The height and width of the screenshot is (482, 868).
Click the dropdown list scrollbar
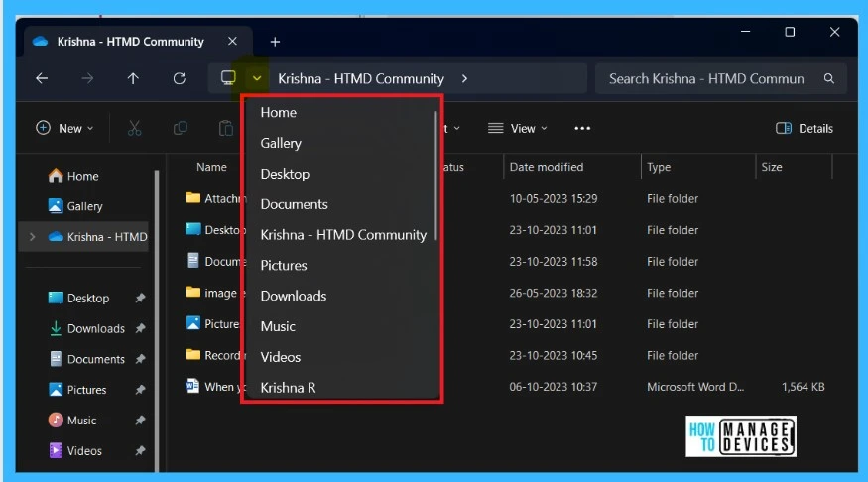[436, 176]
